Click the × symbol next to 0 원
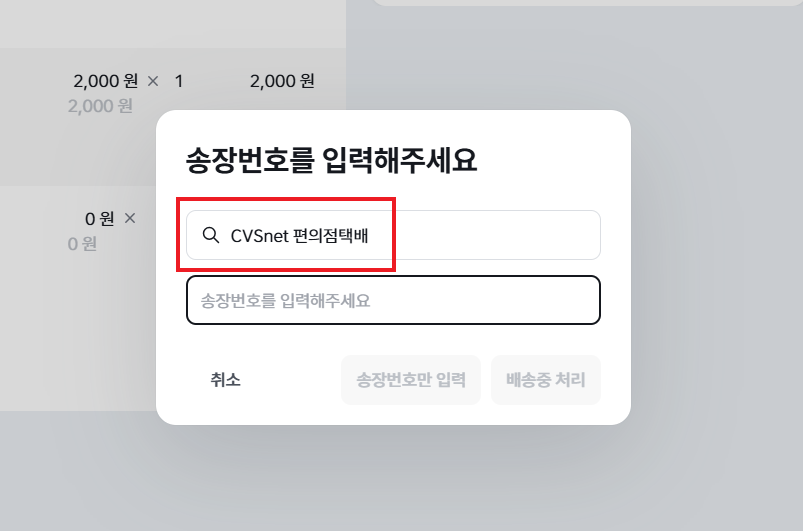Viewport: 803px width, 531px height. pyautogui.click(x=130, y=218)
